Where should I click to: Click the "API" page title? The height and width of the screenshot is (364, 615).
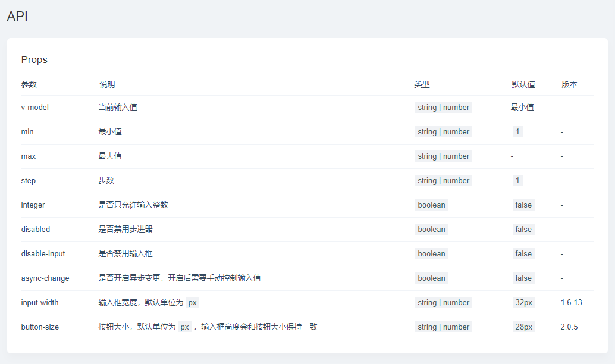(17, 16)
